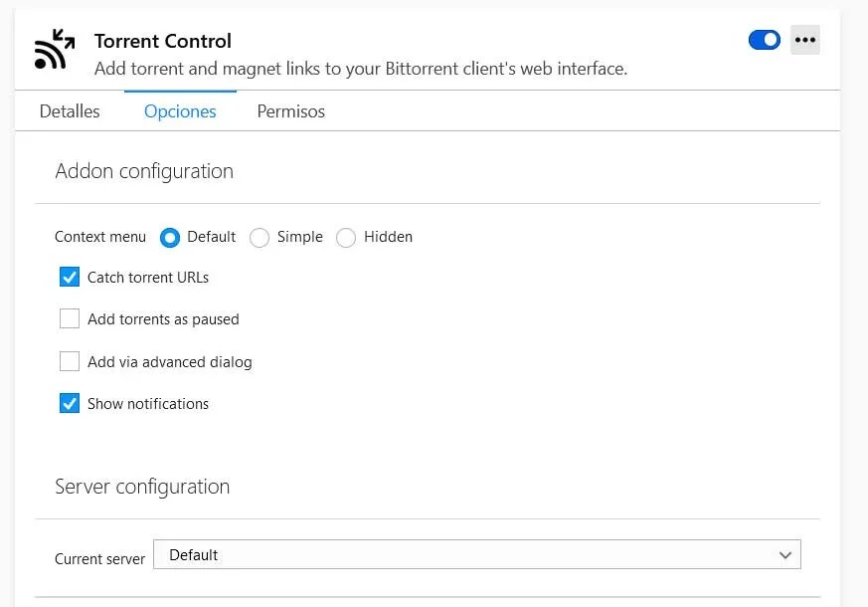Click the Torrent Control extension icon
868x607 pixels.
[56, 51]
